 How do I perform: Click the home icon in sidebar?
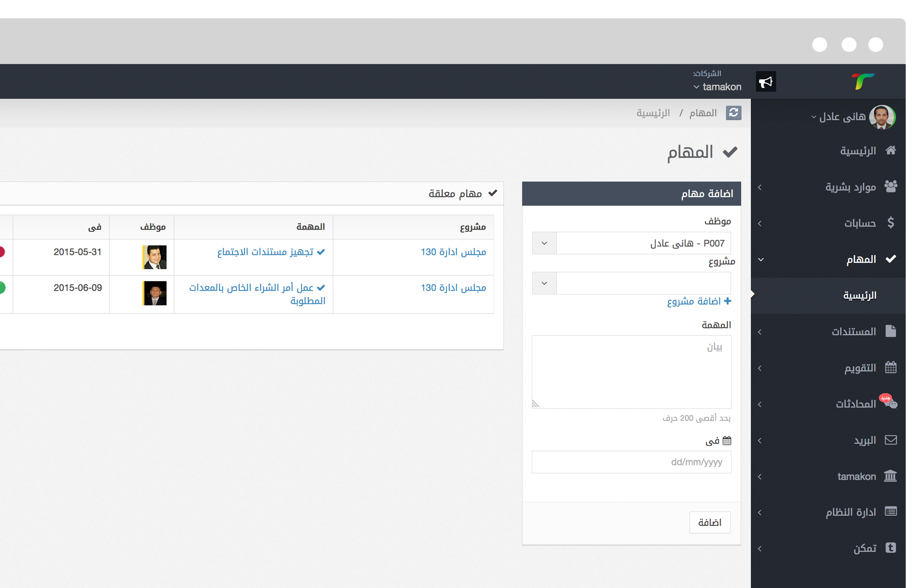[890, 151]
